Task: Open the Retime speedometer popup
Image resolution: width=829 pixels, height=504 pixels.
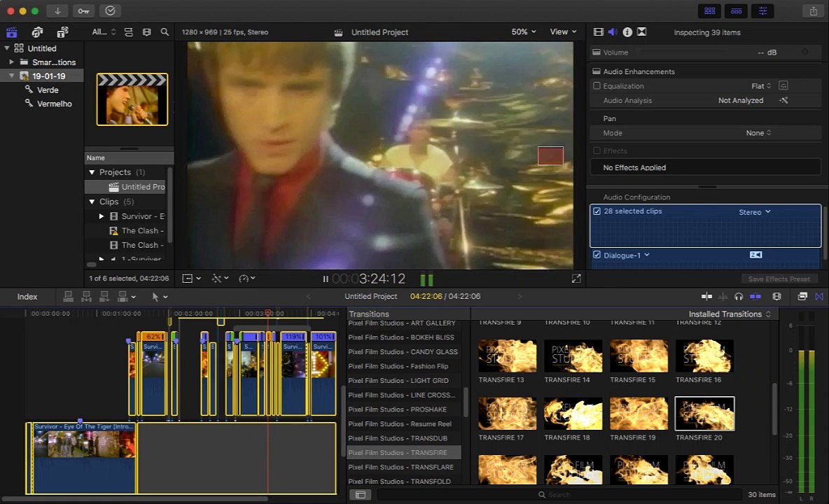Action: click(x=247, y=279)
